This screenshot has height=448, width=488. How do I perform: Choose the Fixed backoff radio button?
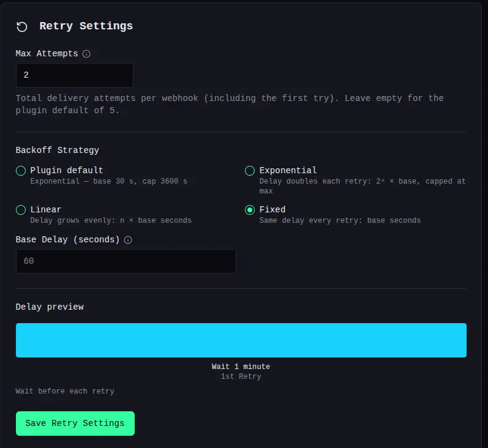point(250,210)
